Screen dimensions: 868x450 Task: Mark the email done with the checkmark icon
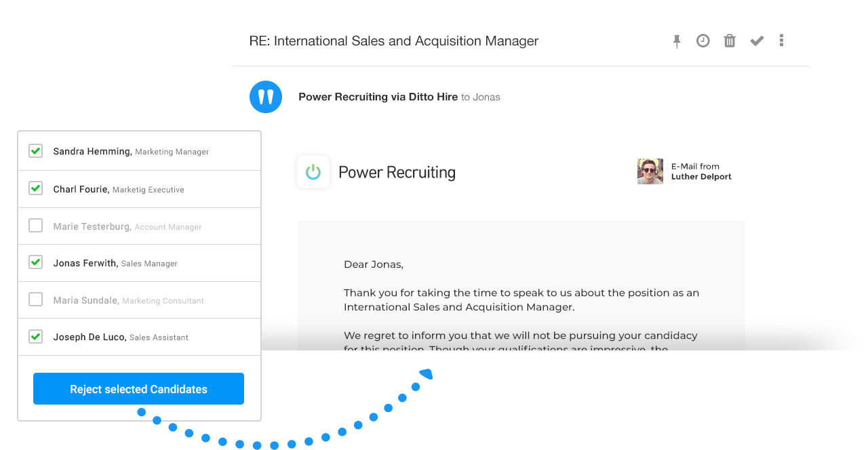point(757,41)
